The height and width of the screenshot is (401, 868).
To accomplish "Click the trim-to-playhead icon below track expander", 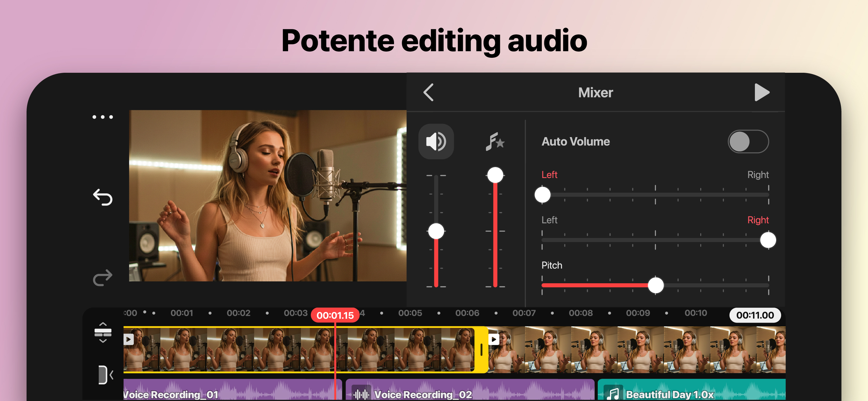I will (105, 374).
